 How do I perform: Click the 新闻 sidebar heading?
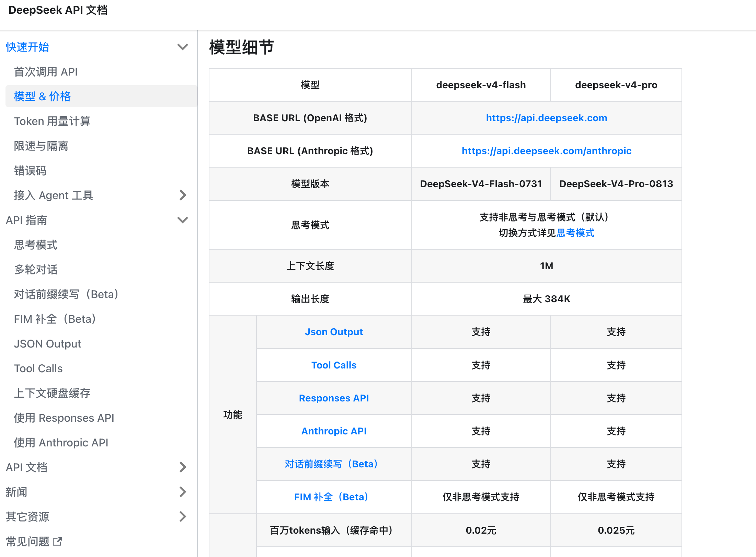pos(16,492)
